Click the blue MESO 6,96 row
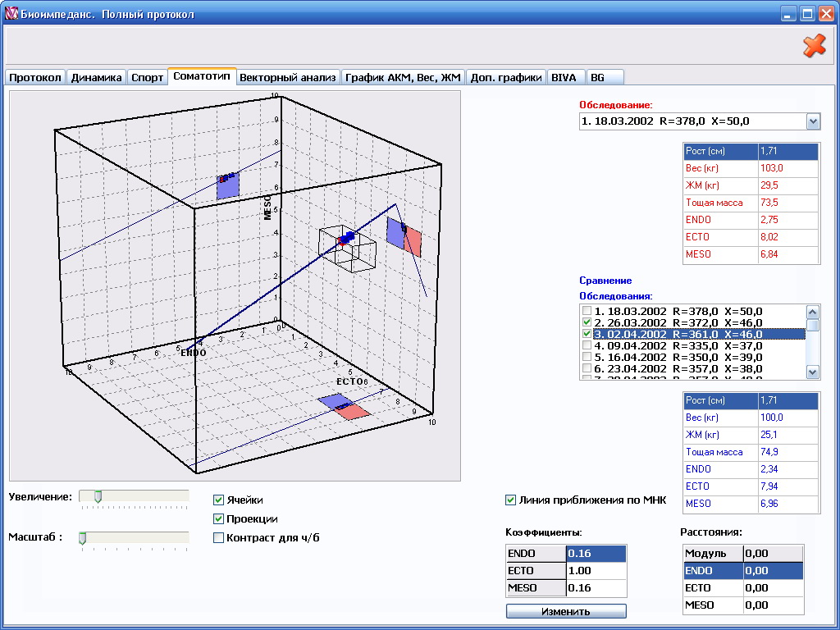The height and width of the screenshot is (630, 840). pyautogui.click(x=751, y=503)
